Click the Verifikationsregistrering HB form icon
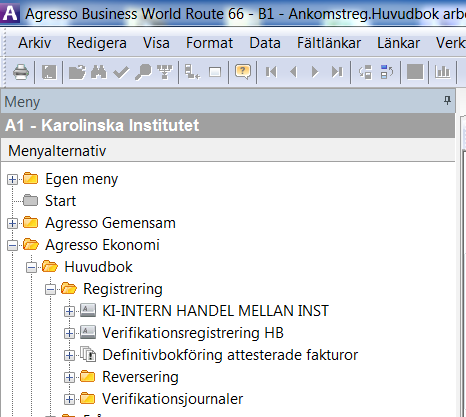This screenshot has height=417, width=466. [x=88, y=332]
